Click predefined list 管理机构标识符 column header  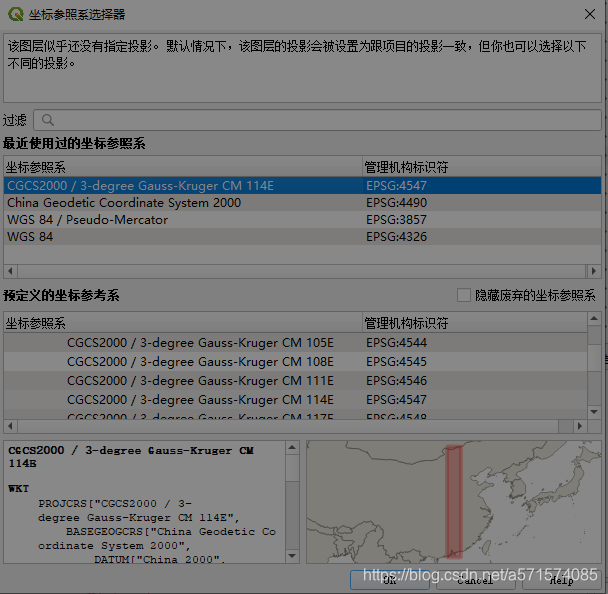pos(475,323)
